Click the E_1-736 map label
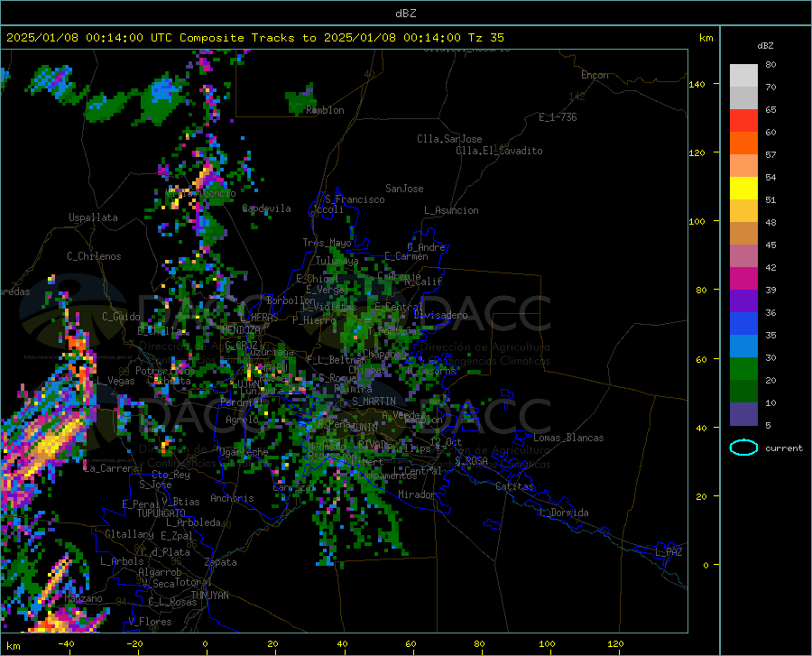The width and height of the screenshot is (812, 656). pyautogui.click(x=558, y=117)
